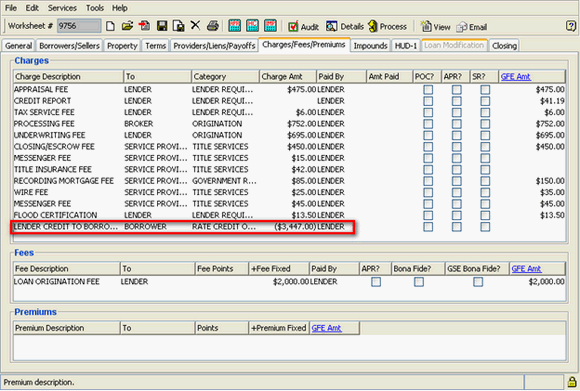Viewport: 580px width, 391px height.
Task: Click View in the toolbar
Action: tap(436, 27)
